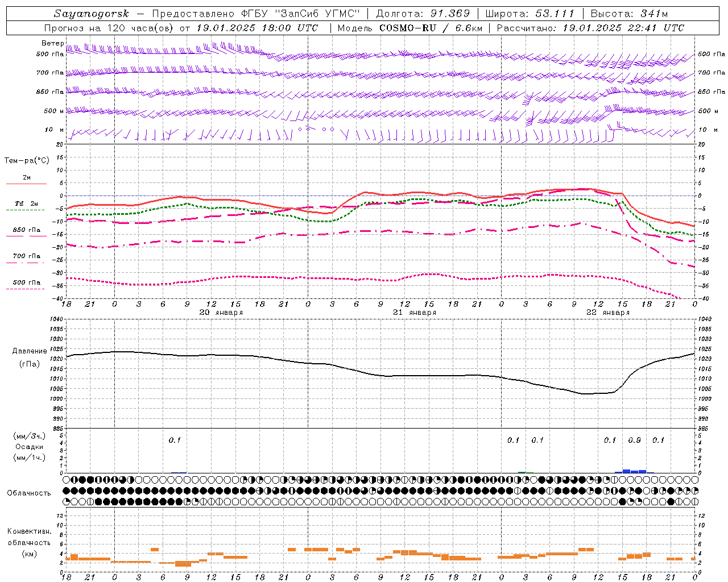Select the 'Долгота: 91.369' header entry

point(423,14)
